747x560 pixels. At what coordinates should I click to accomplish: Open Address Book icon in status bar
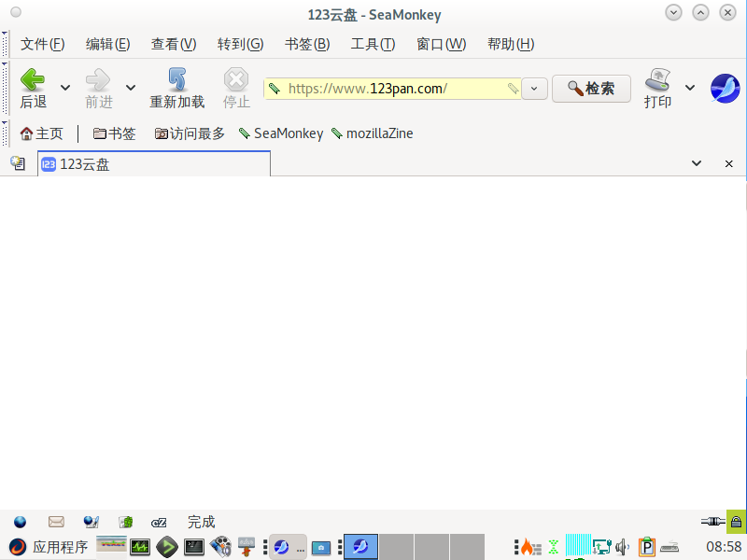[x=126, y=522]
